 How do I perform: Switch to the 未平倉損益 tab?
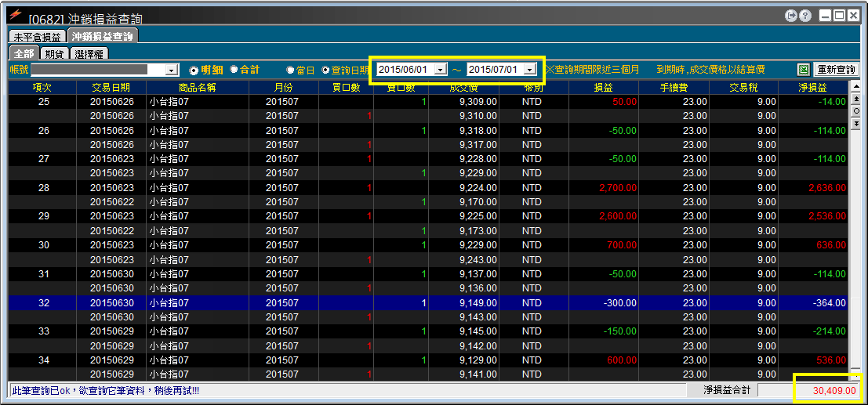tap(37, 37)
